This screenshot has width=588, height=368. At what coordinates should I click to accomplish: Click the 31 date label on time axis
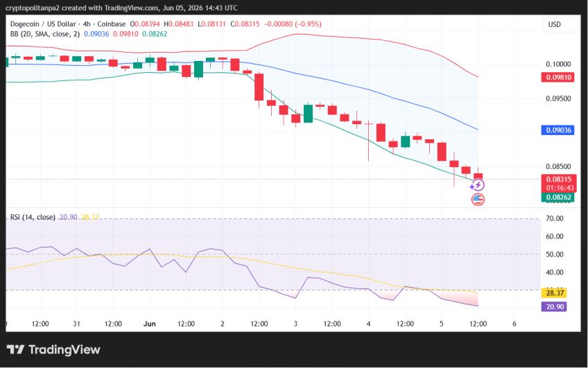(x=76, y=324)
